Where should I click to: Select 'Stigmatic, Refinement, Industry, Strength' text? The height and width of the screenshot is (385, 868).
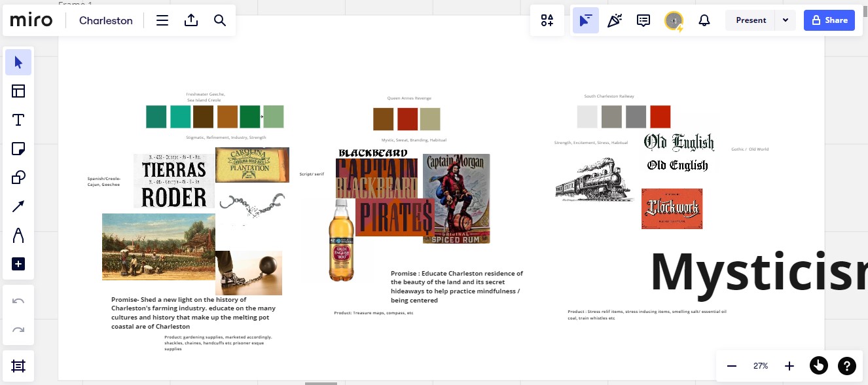coord(226,137)
